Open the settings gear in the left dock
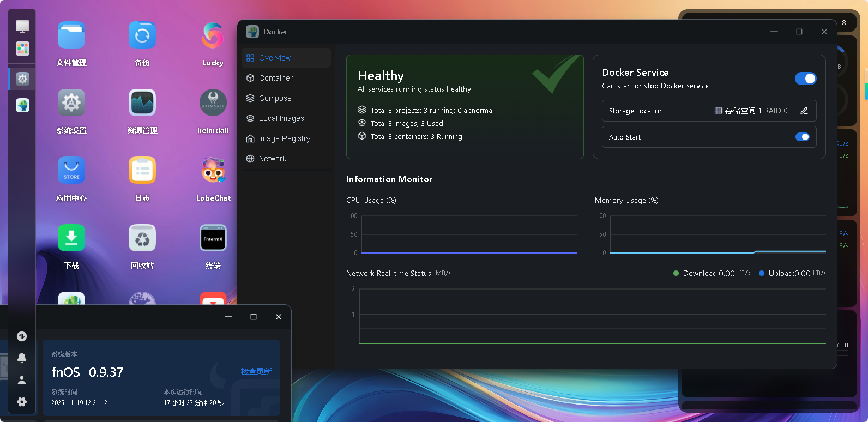This screenshot has height=422, width=868. (x=22, y=402)
